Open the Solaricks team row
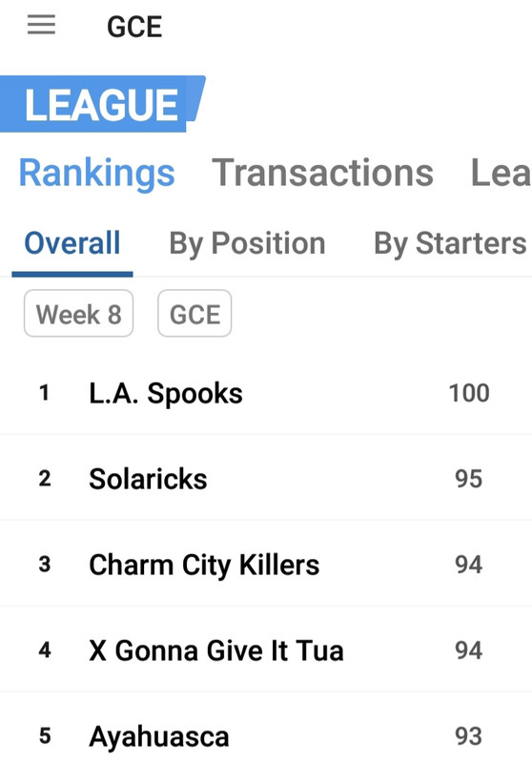 (266, 479)
